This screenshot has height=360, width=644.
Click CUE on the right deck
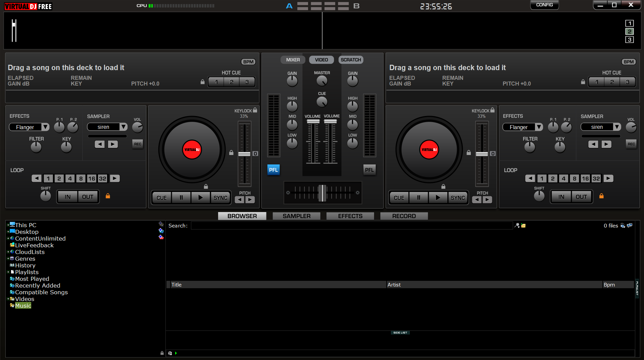(399, 198)
